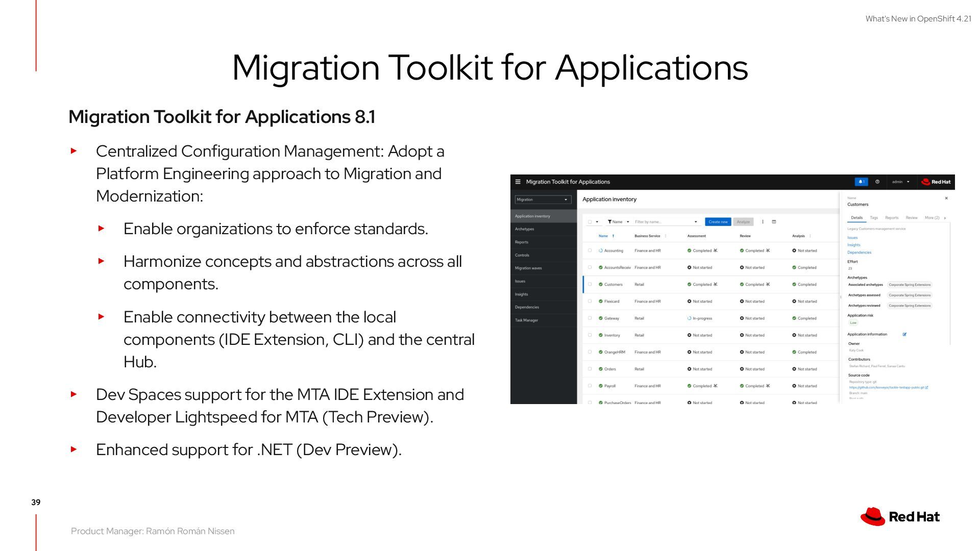Open the admin user dropdown
The width and height of the screenshot is (980, 551).
(x=900, y=182)
